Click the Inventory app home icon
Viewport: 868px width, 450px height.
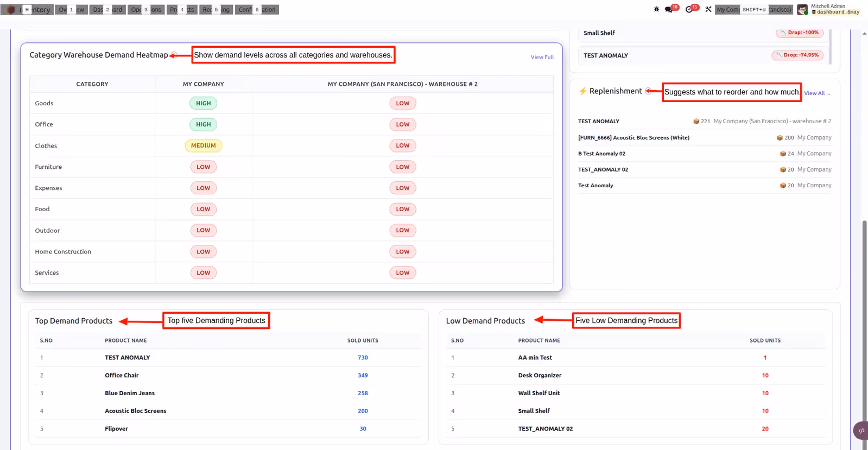11,10
